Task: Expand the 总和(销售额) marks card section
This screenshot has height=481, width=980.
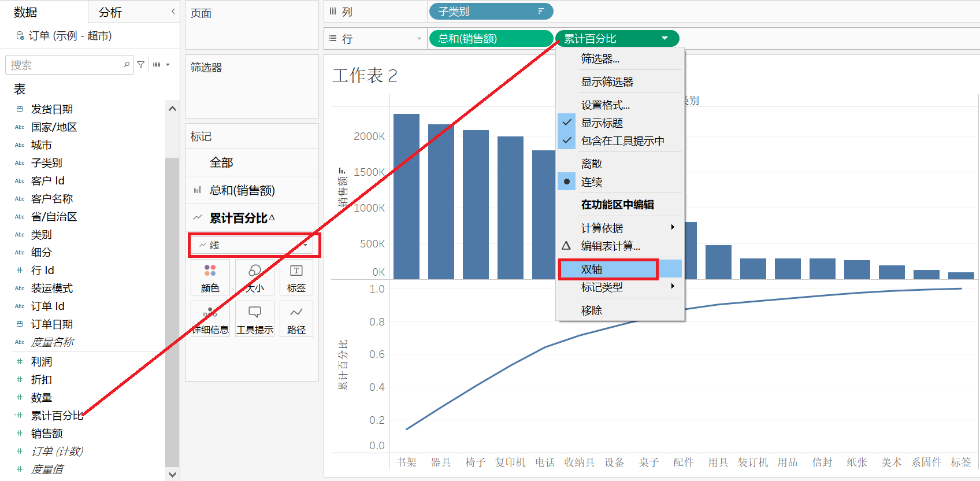Action: (252, 190)
